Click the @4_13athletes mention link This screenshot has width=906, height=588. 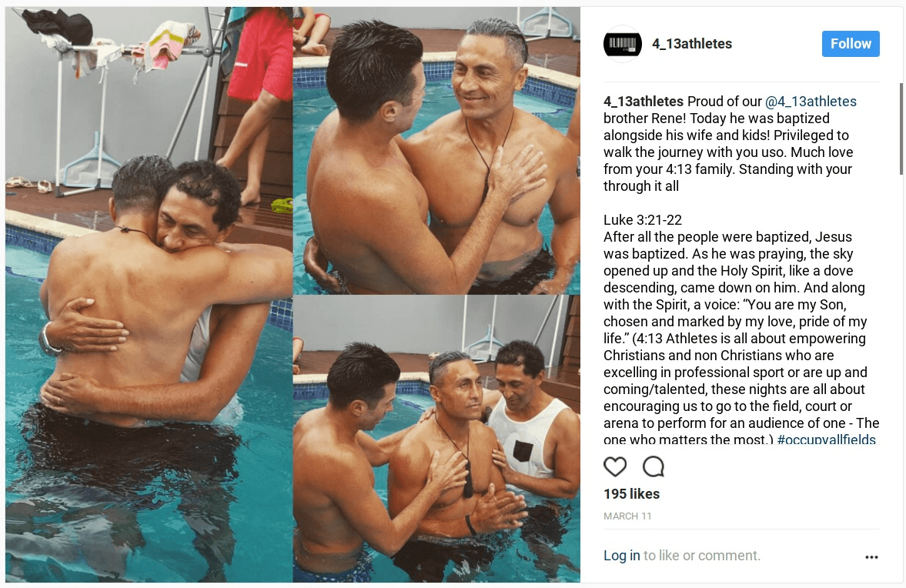coord(811,101)
